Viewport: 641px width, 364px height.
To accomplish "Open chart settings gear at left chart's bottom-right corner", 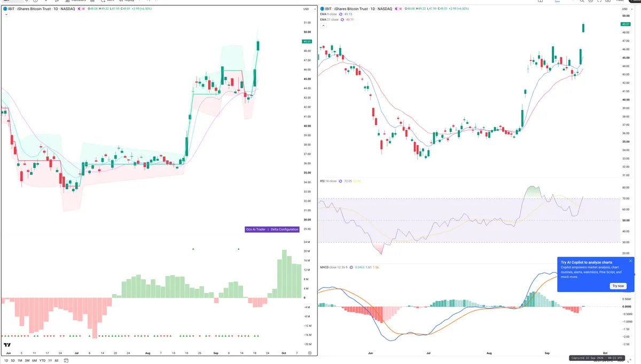I will [310, 353].
